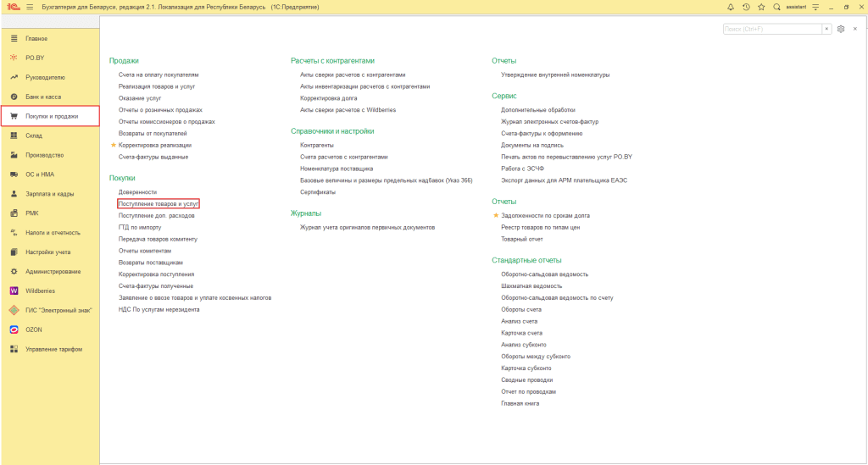
Task: Open Журнал учета оригиналов первичных документов
Action: click(368, 227)
